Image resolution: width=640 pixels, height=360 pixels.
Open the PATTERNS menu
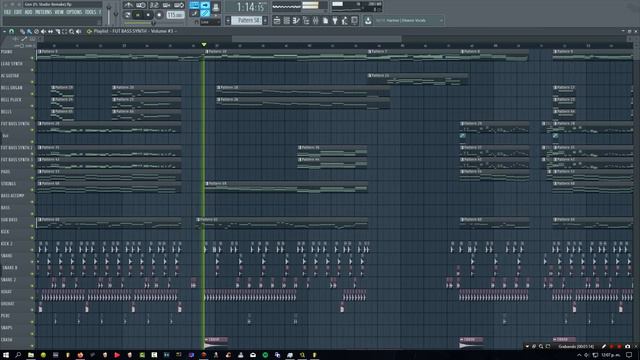click(43, 12)
